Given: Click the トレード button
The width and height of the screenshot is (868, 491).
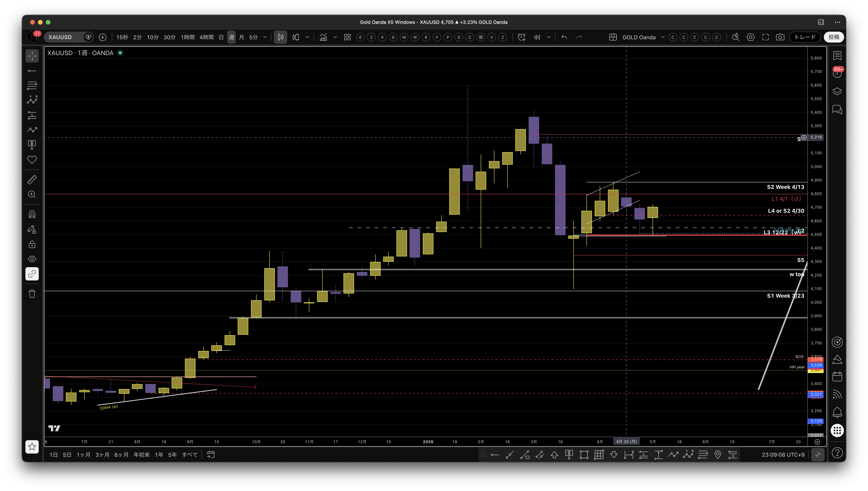Looking at the screenshot, I should (x=805, y=37).
